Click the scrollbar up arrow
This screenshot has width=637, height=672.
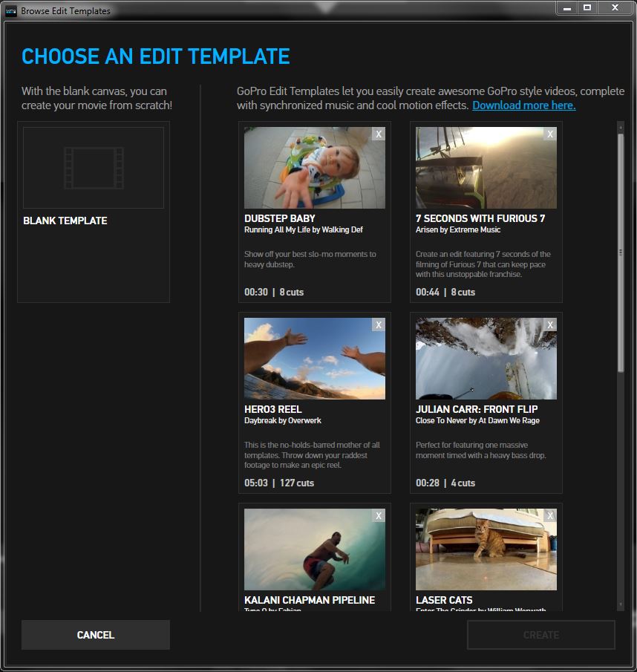pos(620,127)
